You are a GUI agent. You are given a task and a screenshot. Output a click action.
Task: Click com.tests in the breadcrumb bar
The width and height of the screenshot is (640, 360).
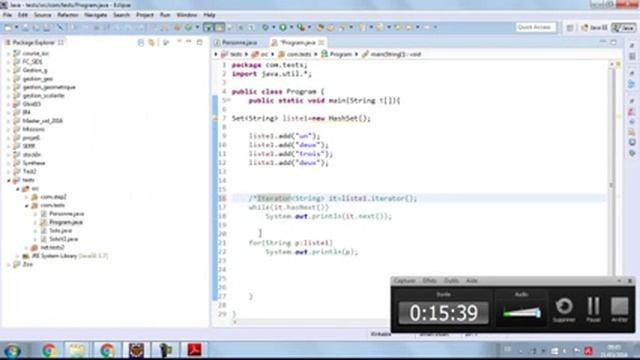coord(298,54)
